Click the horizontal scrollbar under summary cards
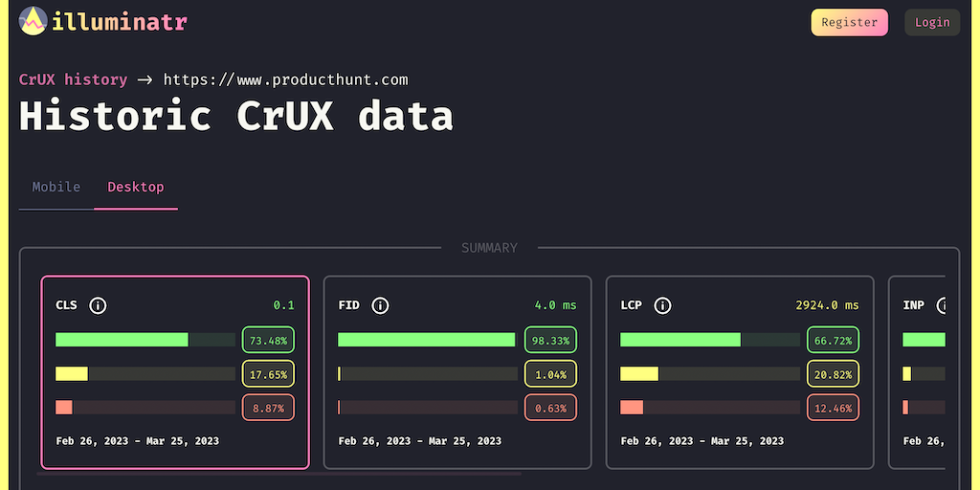 point(279,473)
